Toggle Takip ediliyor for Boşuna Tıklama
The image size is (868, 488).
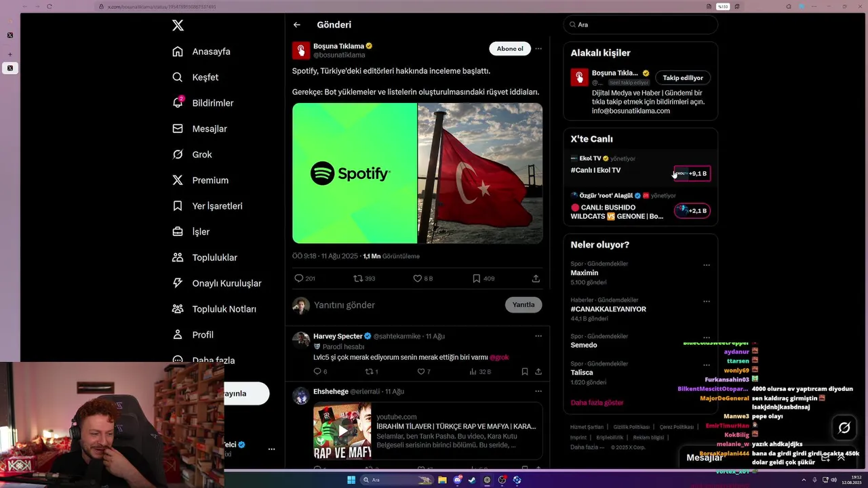point(683,78)
